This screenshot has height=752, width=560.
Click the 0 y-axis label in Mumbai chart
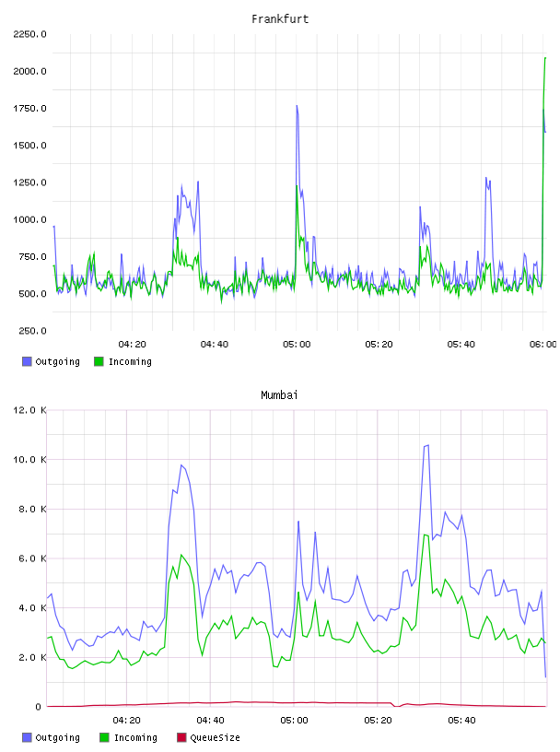pyautogui.click(x=39, y=707)
